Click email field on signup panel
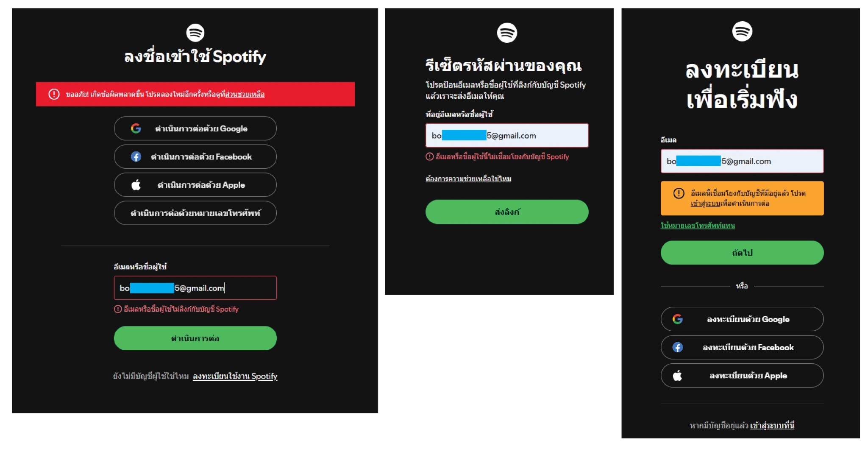 pos(742,161)
